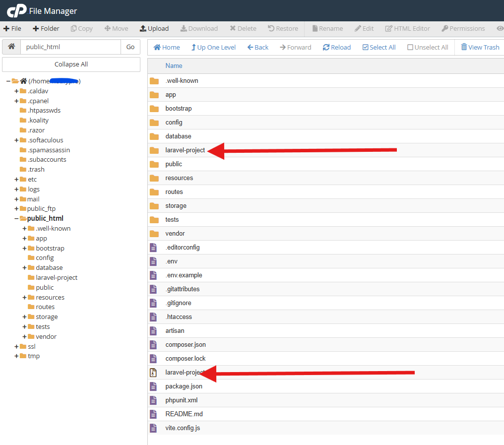Expand the etc tree folder
This screenshot has height=445, width=504.
[16, 180]
